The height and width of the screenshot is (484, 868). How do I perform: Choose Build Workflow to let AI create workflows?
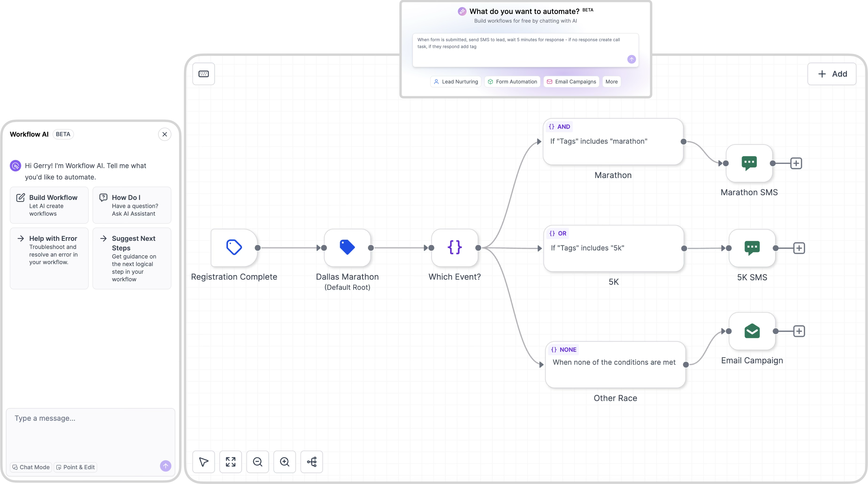[49, 205]
